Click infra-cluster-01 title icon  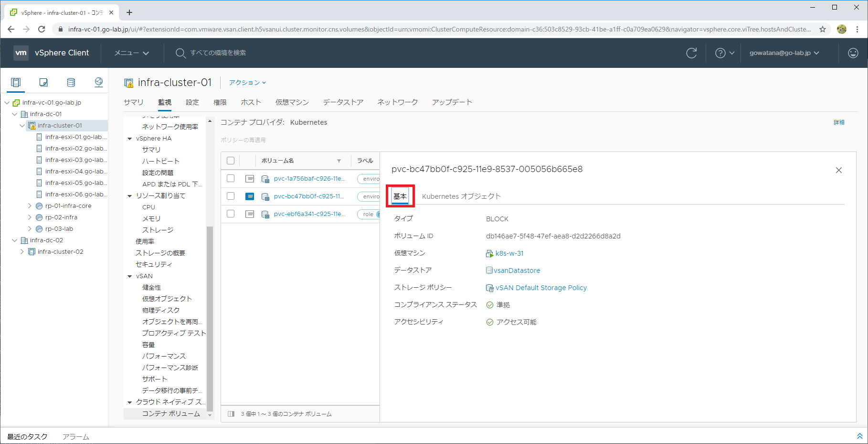tap(128, 83)
